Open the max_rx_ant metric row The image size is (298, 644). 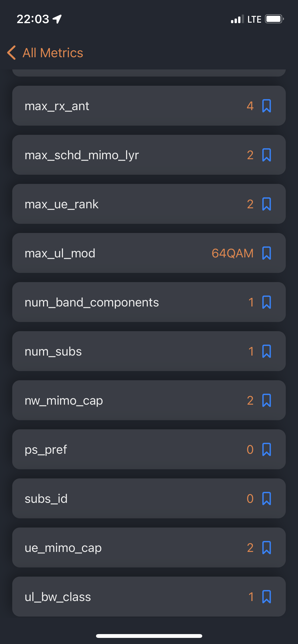149,106
